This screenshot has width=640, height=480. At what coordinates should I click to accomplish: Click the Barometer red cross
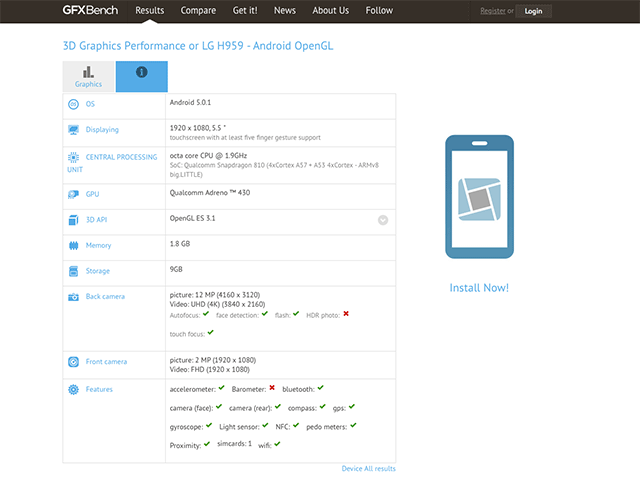[x=272, y=388]
